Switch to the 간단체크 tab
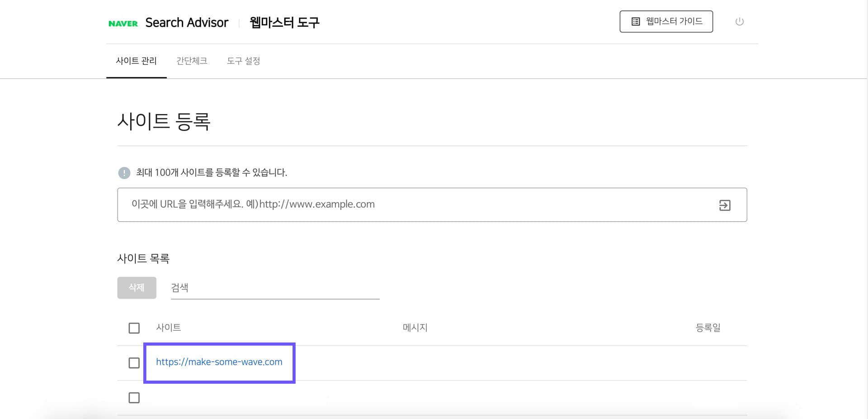The width and height of the screenshot is (868, 419). coord(192,61)
